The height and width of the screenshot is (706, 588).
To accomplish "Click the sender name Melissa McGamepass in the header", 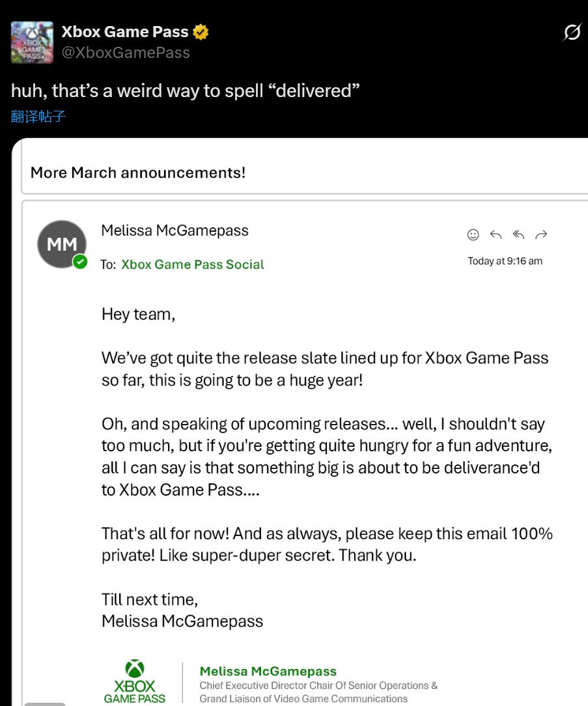I will tap(175, 231).
